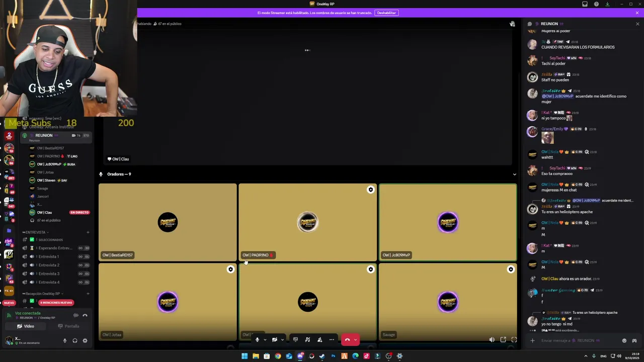Click the green download update icon
Screen dimensions: 644x362
coord(607,4)
